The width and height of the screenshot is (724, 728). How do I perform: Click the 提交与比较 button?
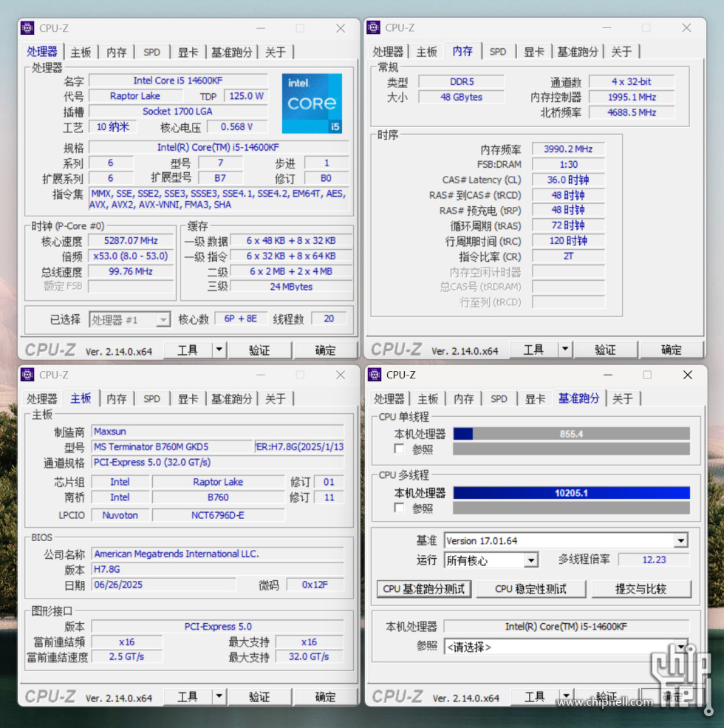click(x=641, y=589)
